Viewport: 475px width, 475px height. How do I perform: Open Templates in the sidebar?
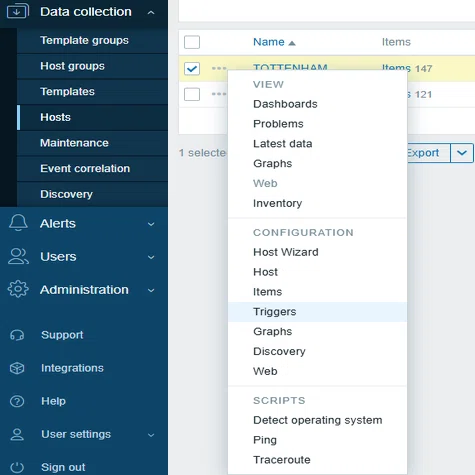pos(67,91)
